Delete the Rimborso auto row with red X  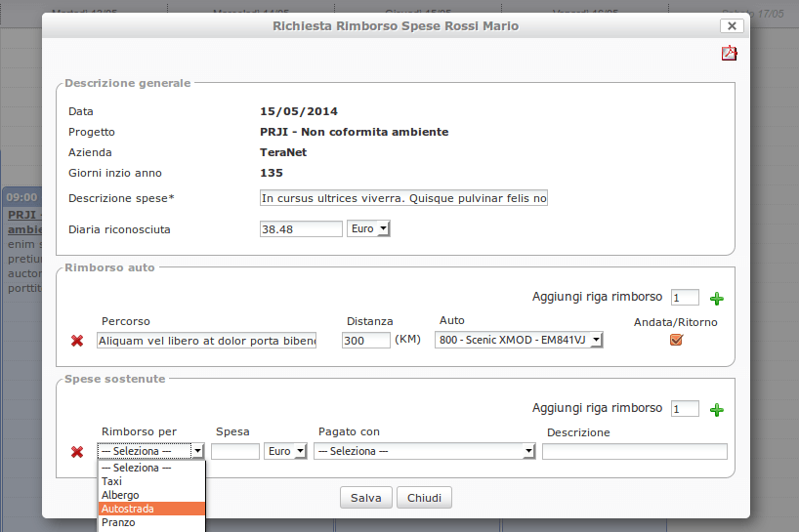77,341
